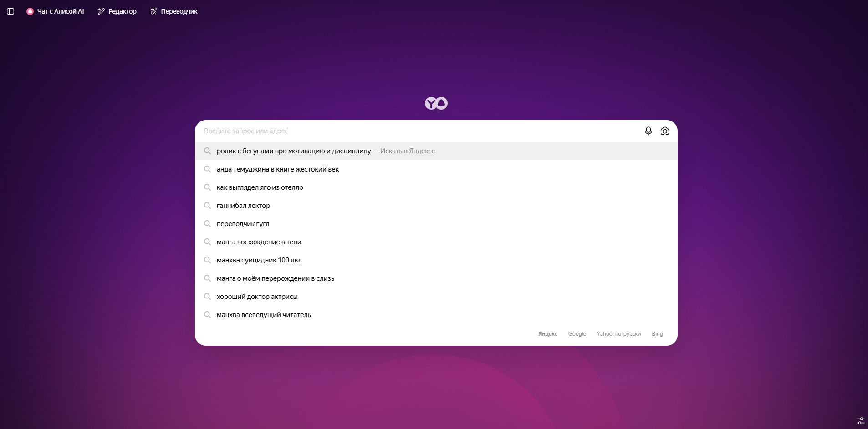
Task: Select suggestion манхва суицидник 100 лвл
Action: [x=436, y=260]
